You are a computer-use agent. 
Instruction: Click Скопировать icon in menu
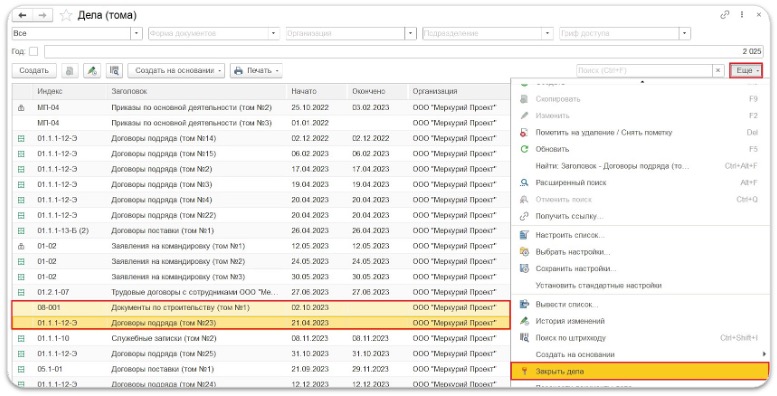pos(524,99)
